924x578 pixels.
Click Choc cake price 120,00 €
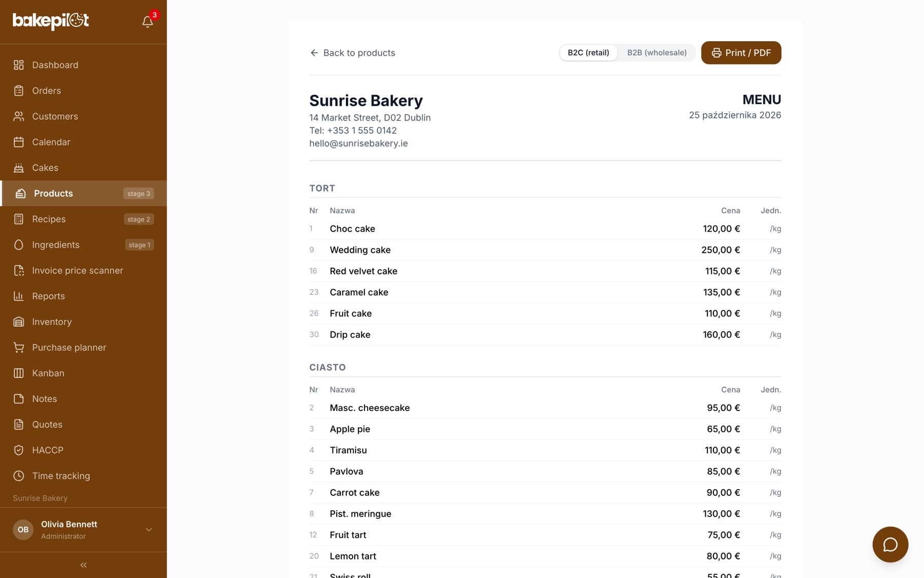(721, 229)
